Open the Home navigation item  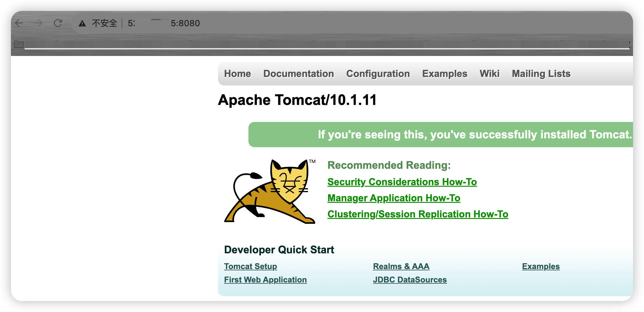(x=237, y=74)
